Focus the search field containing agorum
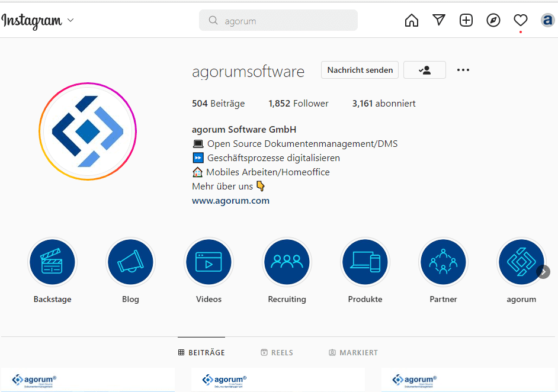The height and width of the screenshot is (392, 558). click(x=278, y=20)
